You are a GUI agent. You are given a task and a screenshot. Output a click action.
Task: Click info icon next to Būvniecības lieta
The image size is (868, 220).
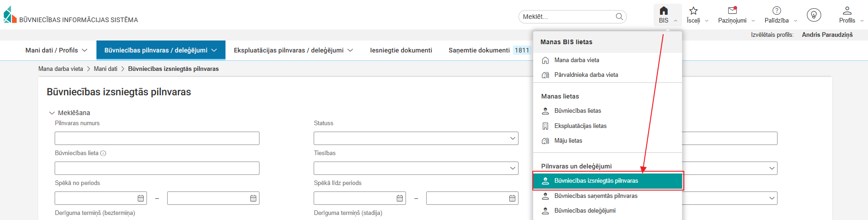pyautogui.click(x=103, y=153)
